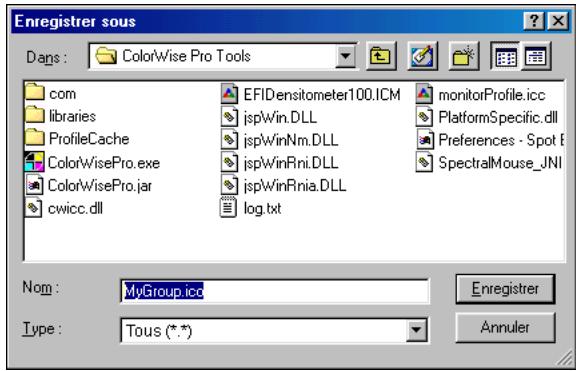
Task: Click the "ColorWise Pro Tools" location text
Action: (186, 56)
